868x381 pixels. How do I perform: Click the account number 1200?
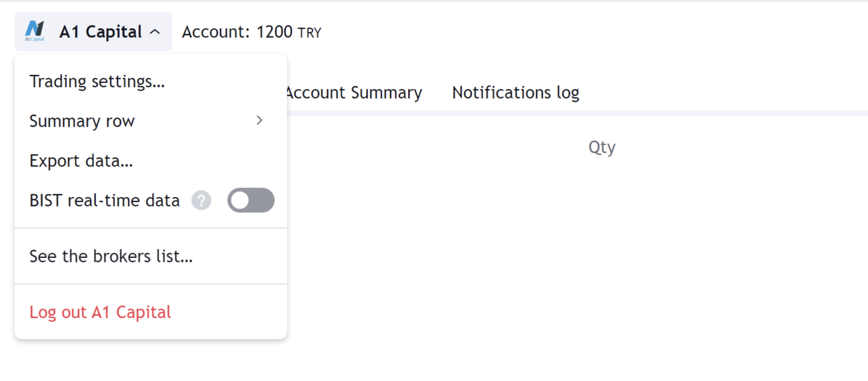click(275, 32)
